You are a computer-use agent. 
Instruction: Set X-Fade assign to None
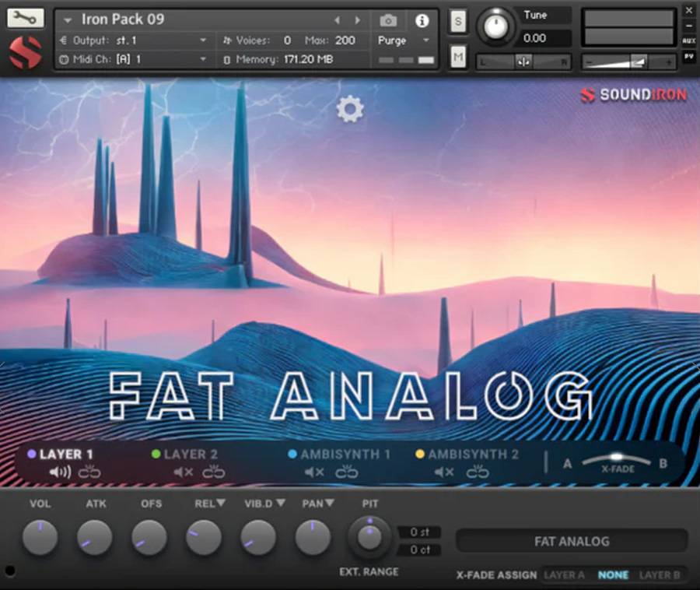coord(613,574)
